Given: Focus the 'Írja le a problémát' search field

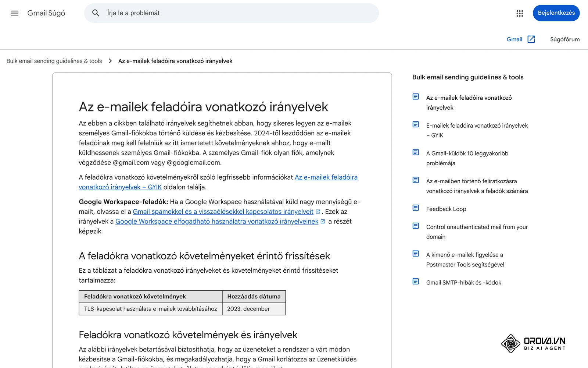Looking at the screenshot, I should point(232,13).
